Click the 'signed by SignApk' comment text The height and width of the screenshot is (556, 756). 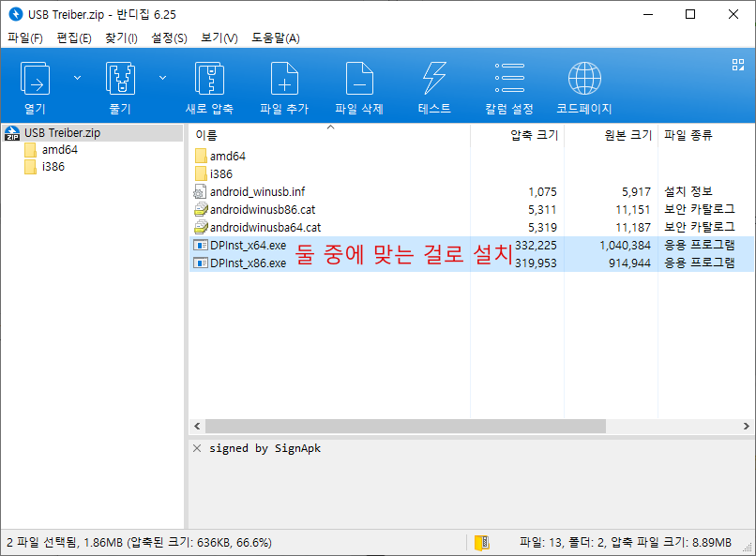coord(265,448)
